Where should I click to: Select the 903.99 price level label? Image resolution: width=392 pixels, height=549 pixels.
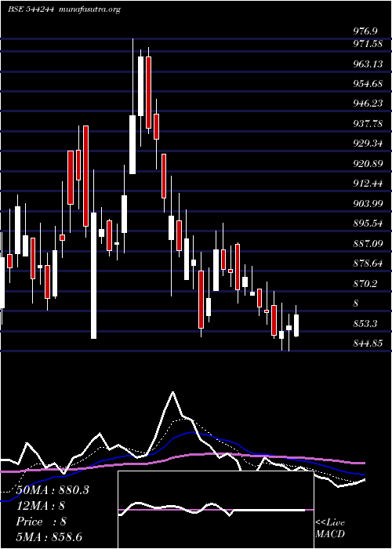368,203
